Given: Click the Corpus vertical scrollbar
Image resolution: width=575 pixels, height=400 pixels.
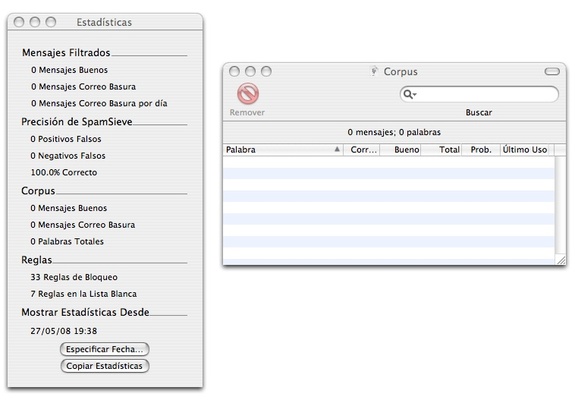Looking at the screenshot, I should [560, 205].
